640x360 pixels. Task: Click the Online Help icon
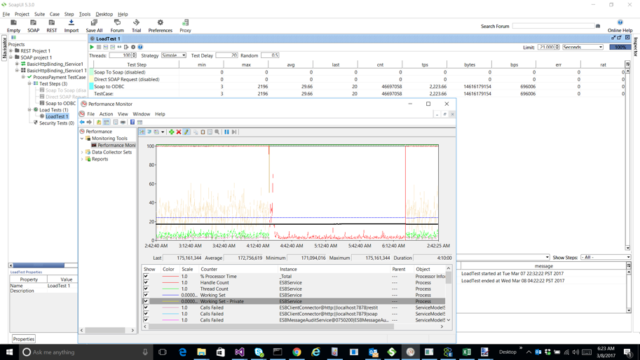click(x=620, y=26)
